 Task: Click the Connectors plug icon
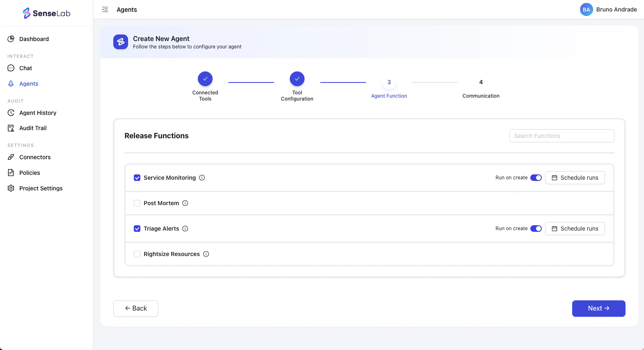[x=11, y=157]
